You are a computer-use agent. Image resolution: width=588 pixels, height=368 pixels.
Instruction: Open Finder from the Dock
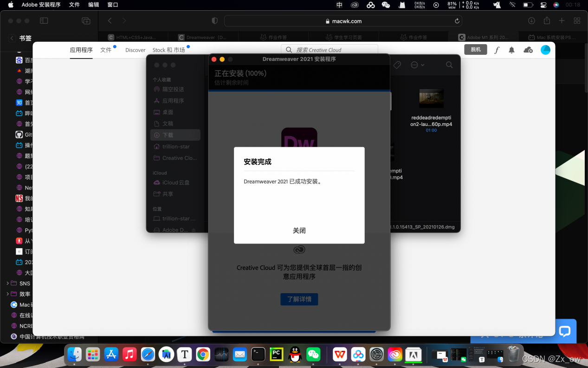pos(75,355)
